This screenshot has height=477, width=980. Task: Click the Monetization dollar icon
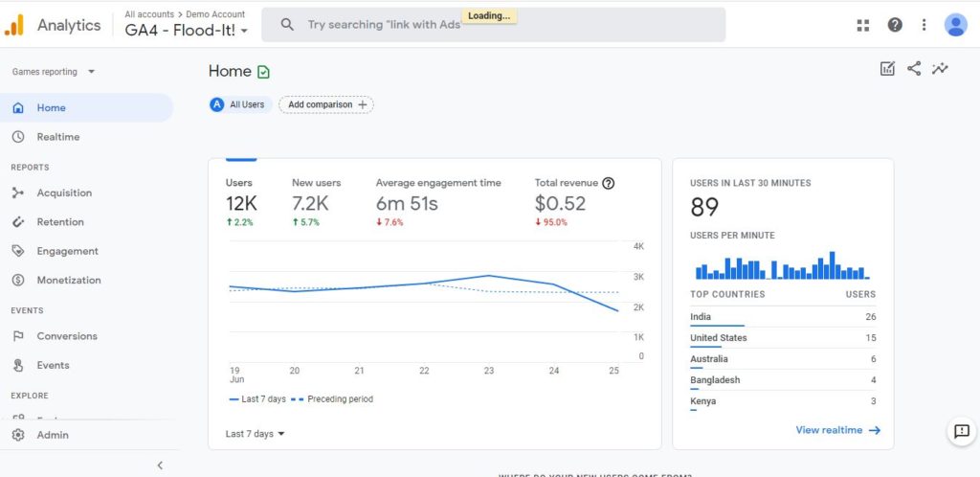(x=18, y=280)
